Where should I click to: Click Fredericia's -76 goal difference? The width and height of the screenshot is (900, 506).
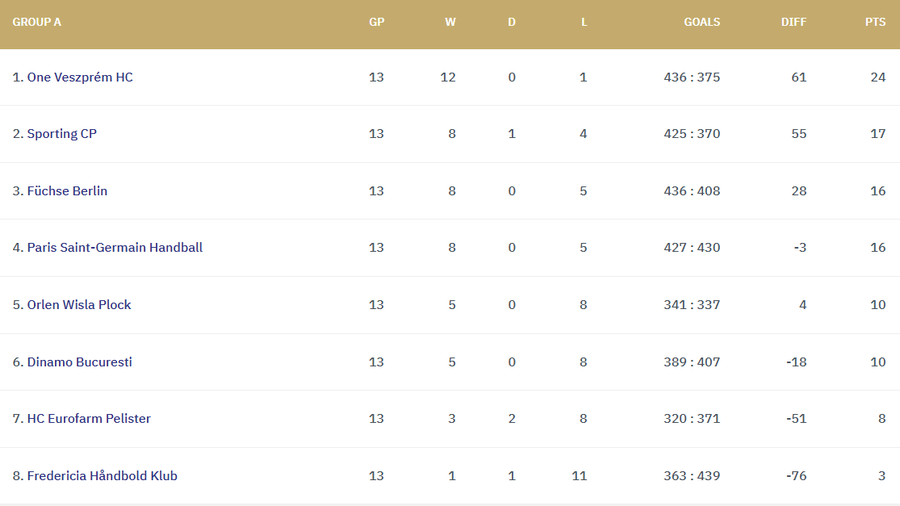[795, 476]
